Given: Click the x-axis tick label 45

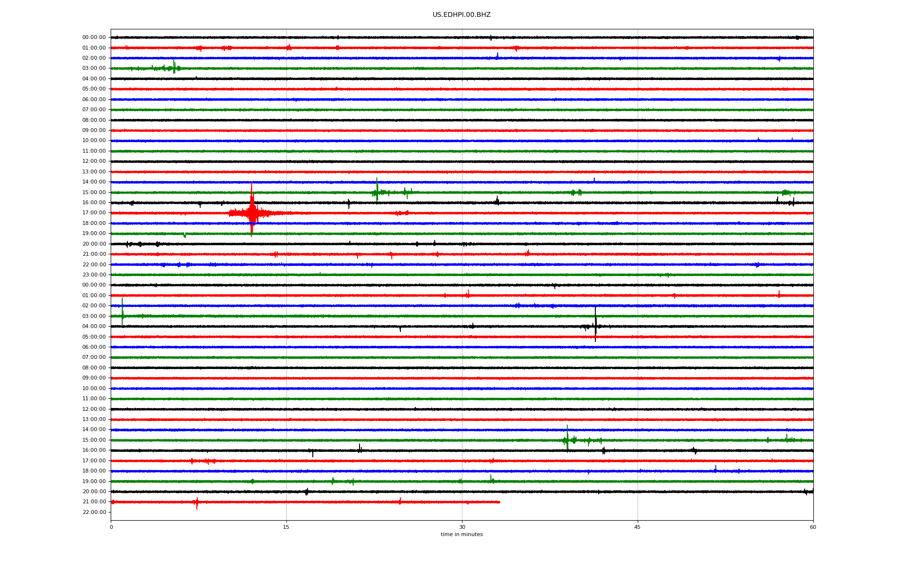Looking at the screenshot, I should [x=638, y=527].
